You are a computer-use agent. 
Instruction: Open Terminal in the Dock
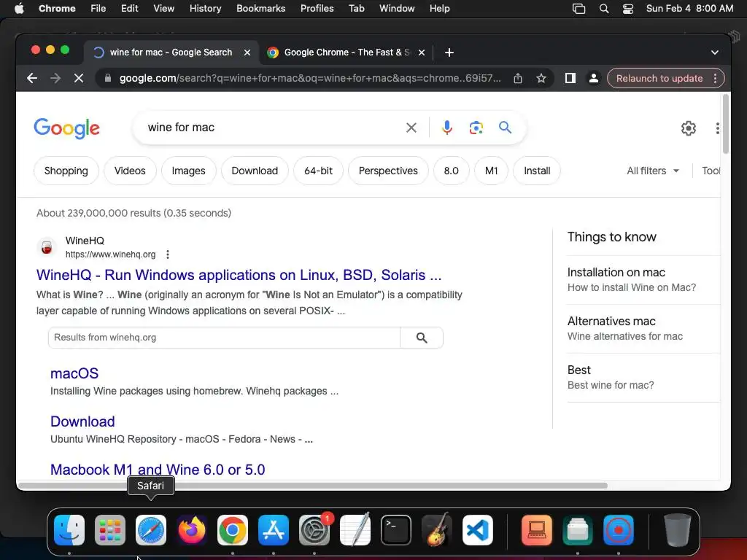pos(396,530)
